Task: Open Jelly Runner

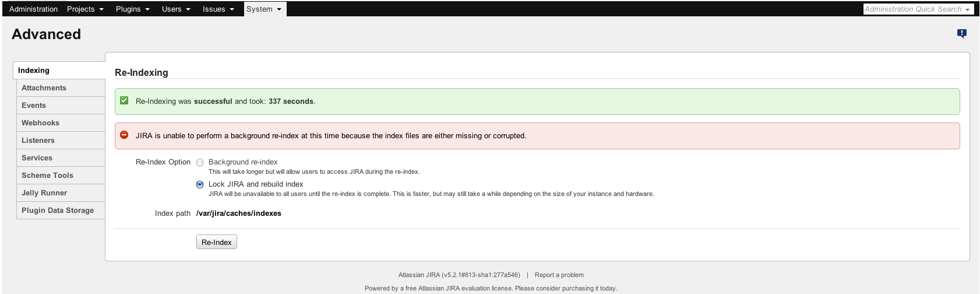Action: [x=61, y=192]
